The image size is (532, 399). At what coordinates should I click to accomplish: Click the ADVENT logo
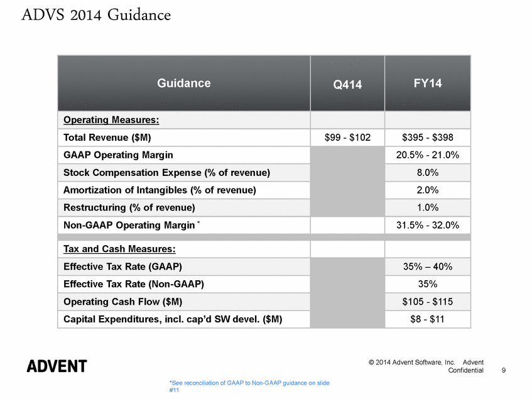pos(57,366)
